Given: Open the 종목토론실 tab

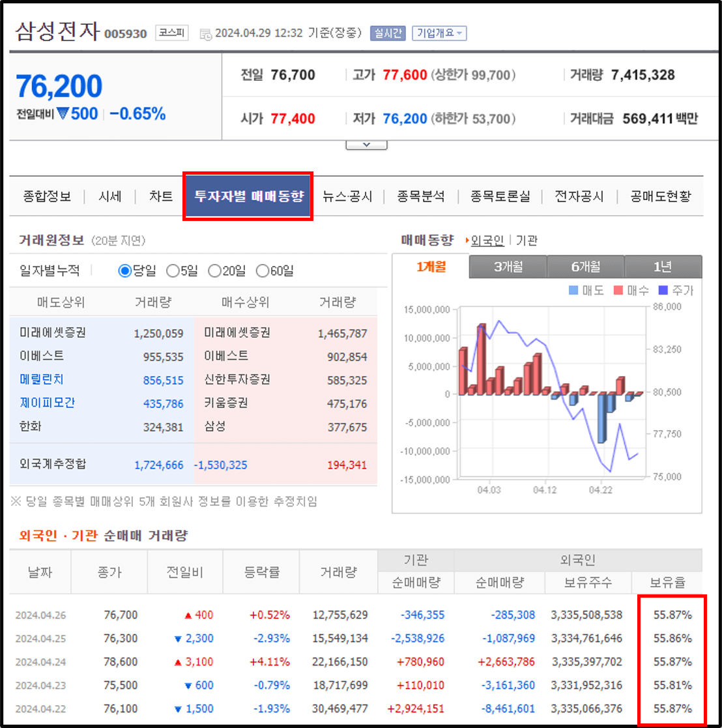Looking at the screenshot, I should (499, 196).
